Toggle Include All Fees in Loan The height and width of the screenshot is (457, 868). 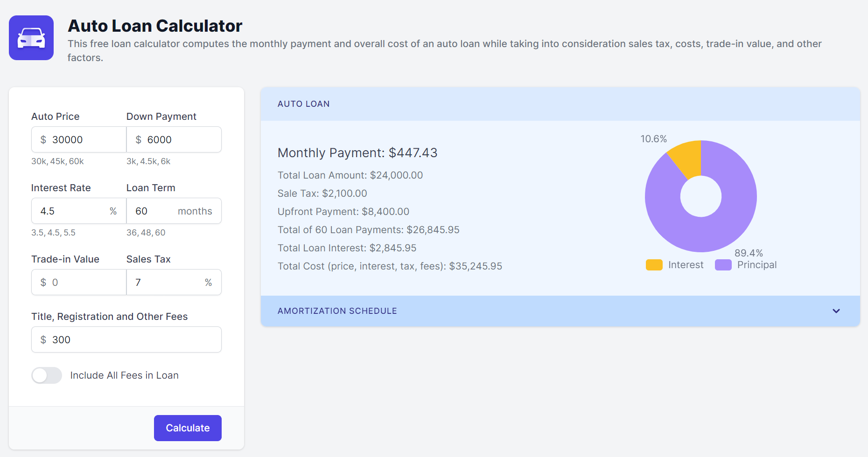[47, 375]
